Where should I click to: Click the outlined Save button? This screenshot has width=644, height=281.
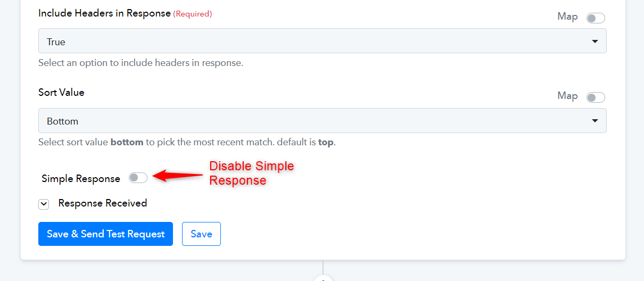click(x=201, y=234)
